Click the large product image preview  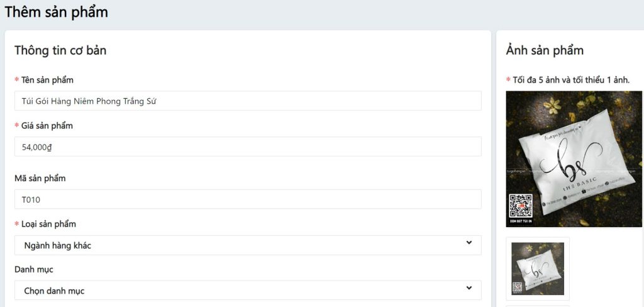coord(574,159)
